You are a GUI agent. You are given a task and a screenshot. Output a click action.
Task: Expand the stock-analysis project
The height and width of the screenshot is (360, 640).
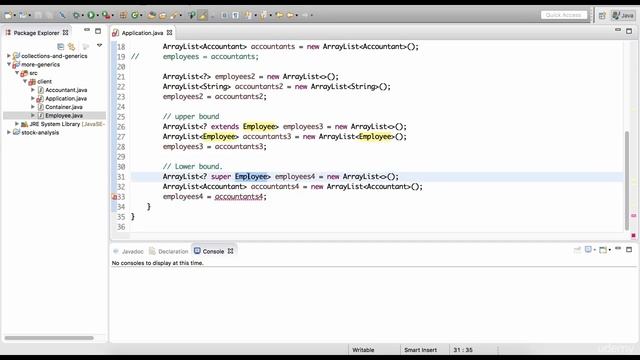click(x=9, y=132)
